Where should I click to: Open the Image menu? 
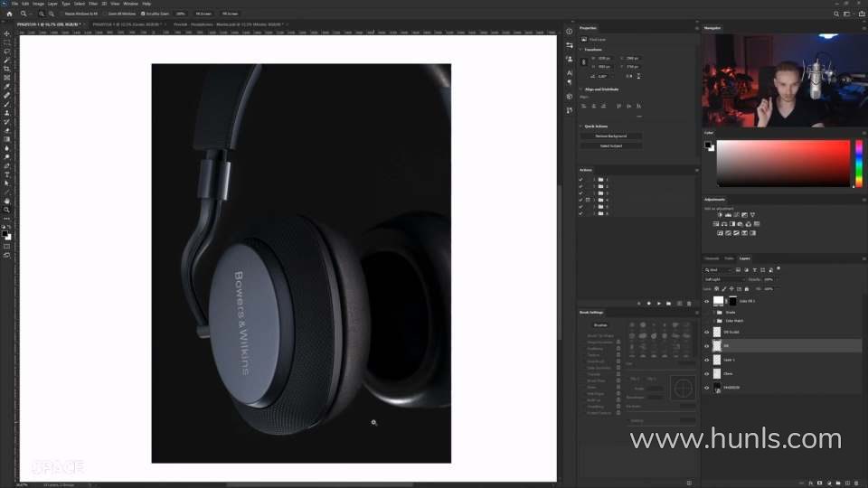pos(38,4)
